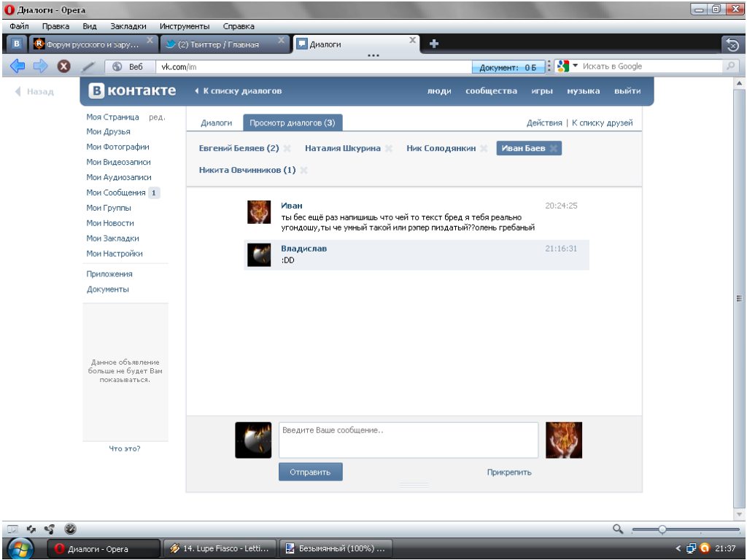747x560 pixels.
Task: Switch to the Форум русского и зару… tab
Action: 93,44
